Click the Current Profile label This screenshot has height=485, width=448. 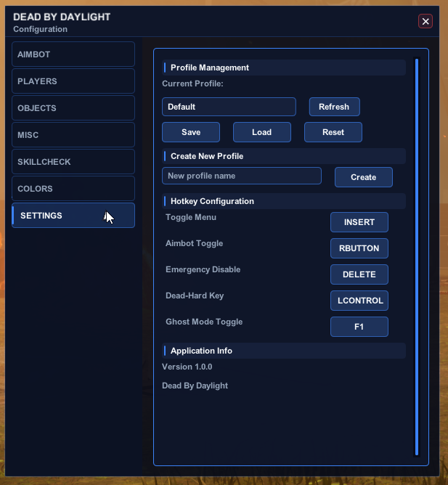[192, 83]
